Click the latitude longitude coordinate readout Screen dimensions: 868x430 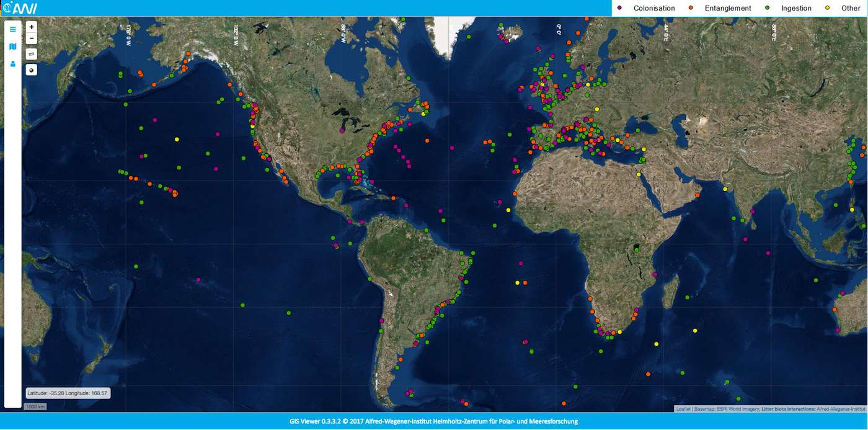click(x=68, y=393)
